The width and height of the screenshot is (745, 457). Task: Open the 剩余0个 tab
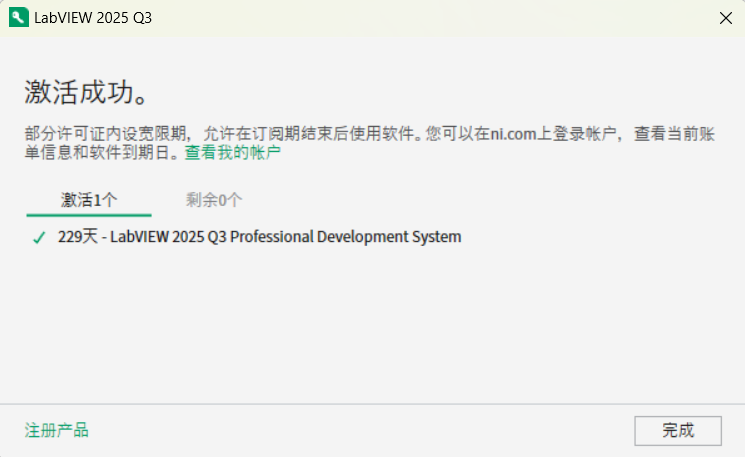214,199
